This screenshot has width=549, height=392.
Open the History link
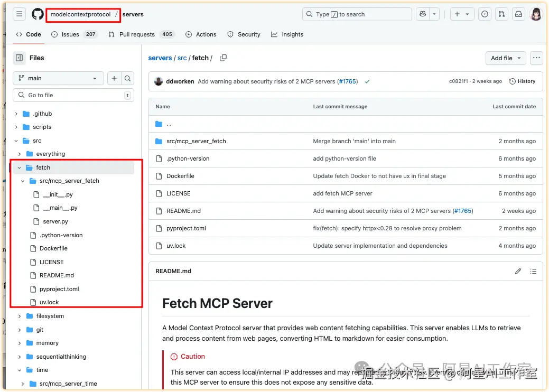tap(522, 81)
